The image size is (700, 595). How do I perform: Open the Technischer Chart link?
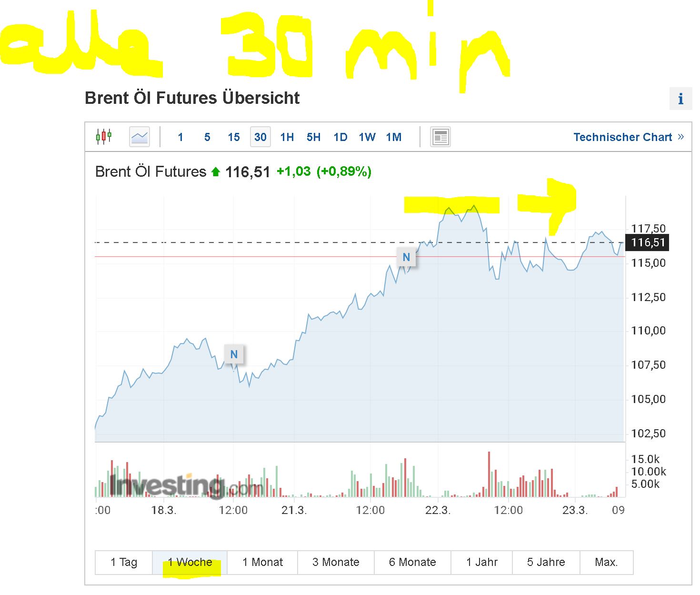click(x=622, y=137)
